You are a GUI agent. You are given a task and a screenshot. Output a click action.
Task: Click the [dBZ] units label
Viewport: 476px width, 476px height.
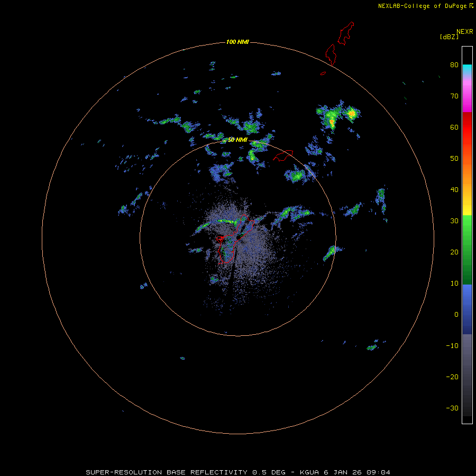449,36
